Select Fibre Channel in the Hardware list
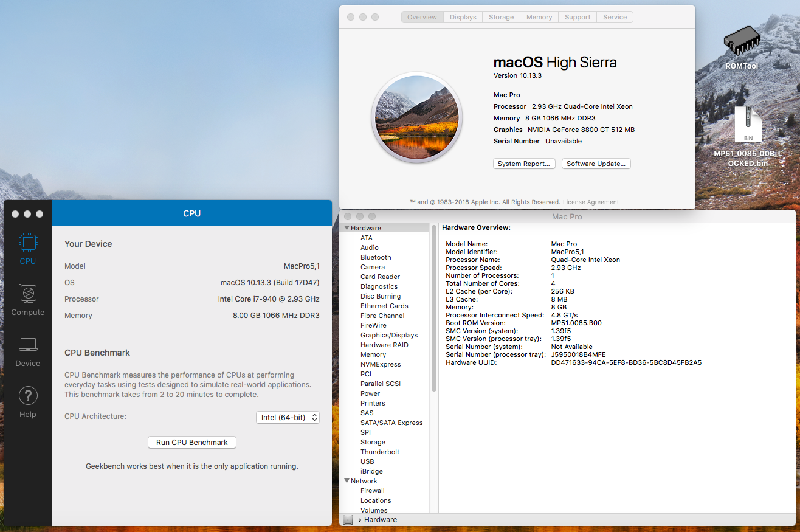Screen dimensions: 800x532 tap(382, 316)
